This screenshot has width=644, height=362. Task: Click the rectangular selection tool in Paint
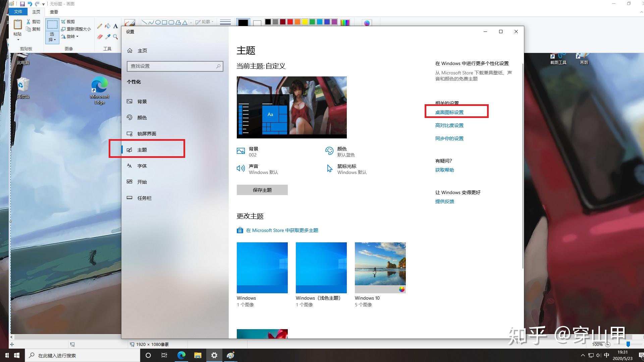(52, 25)
